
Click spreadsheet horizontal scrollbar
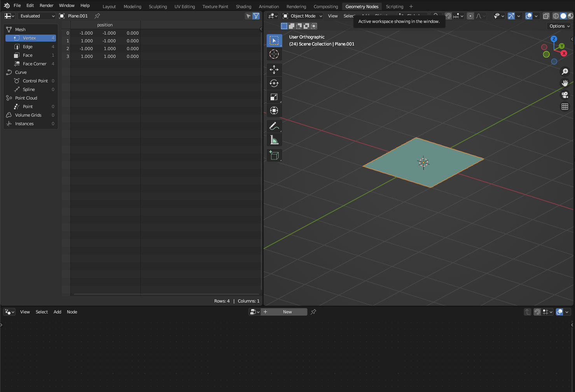click(166, 294)
